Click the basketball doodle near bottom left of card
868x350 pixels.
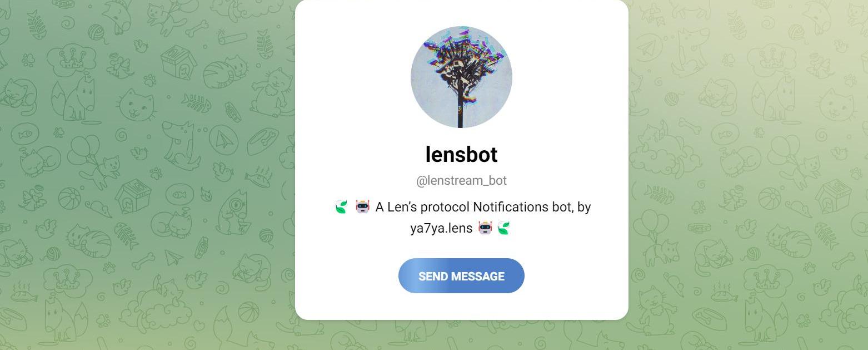(248, 313)
